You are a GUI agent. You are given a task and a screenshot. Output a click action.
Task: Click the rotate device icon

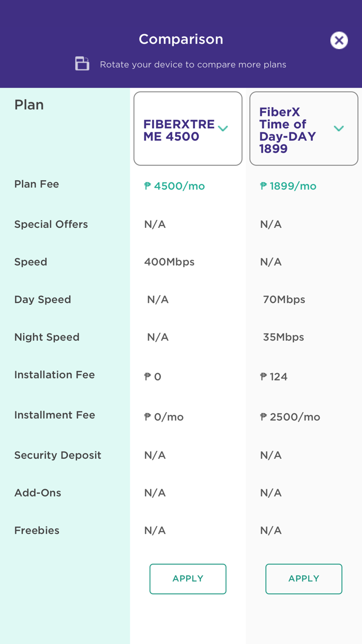pyautogui.click(x=82, y=63)
